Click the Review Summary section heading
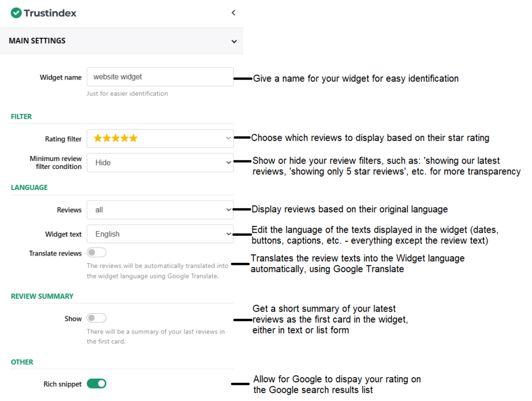 click(42, 296)
